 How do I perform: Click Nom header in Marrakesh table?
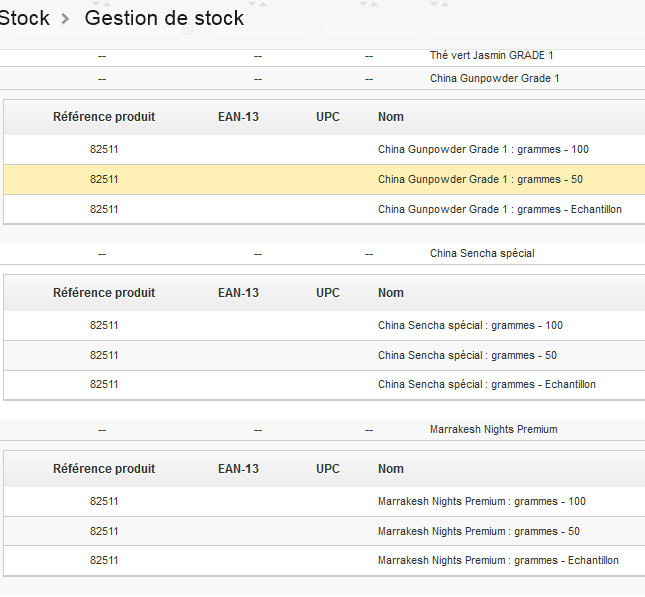point(391,469)
